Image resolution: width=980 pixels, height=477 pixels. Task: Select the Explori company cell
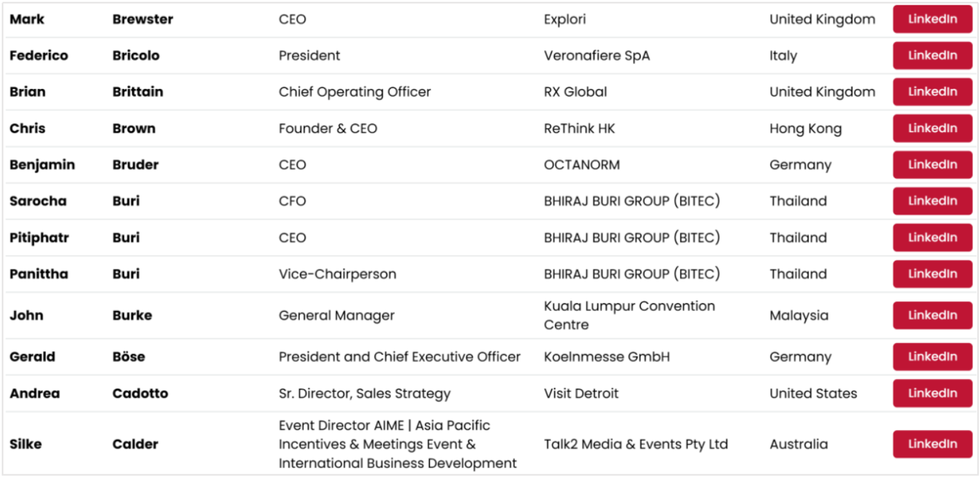tap(564, 20)
